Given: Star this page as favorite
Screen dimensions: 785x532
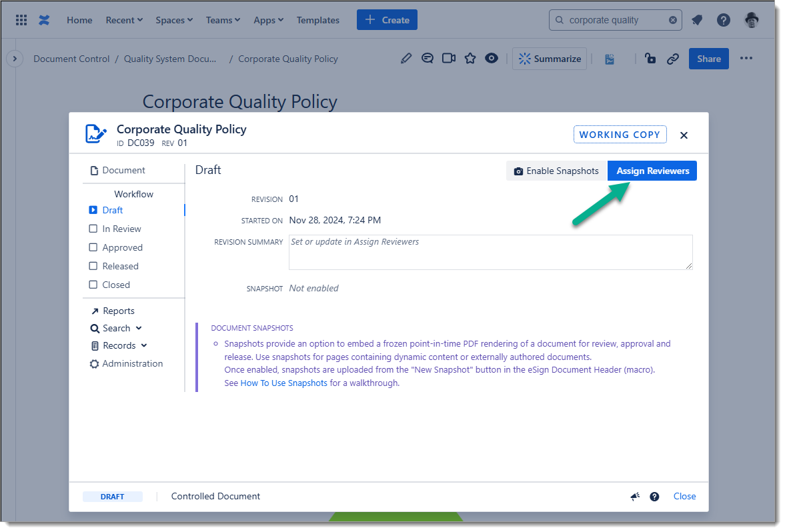Looking at the screenshot, I should [x=470, y=59].
